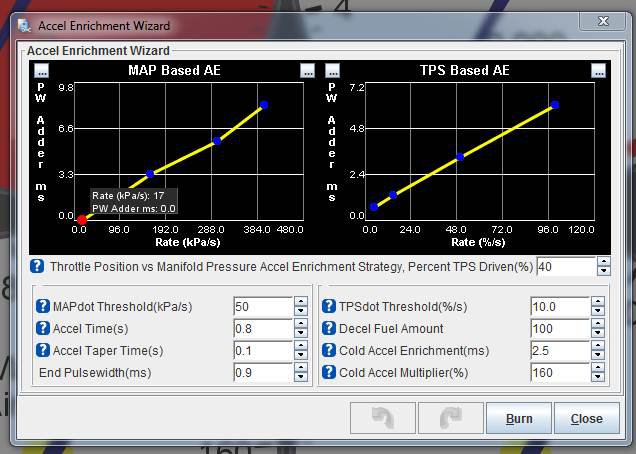Click help icon beside Accel Time
636x454 pixels.
[42, 329]
